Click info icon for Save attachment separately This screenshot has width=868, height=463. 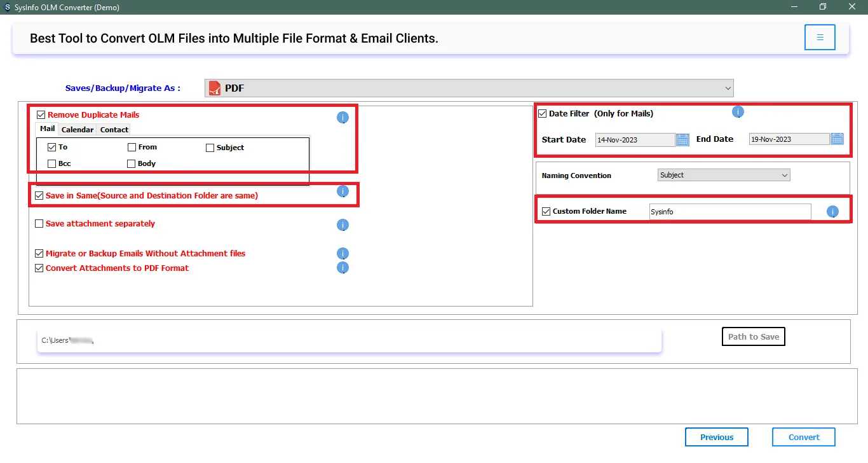342,225
